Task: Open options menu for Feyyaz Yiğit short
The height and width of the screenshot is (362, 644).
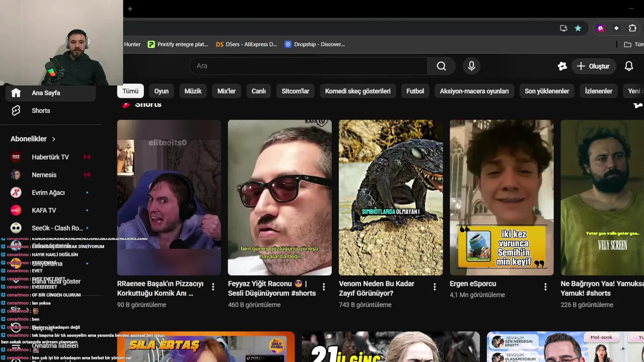Action: pos(324,287)
